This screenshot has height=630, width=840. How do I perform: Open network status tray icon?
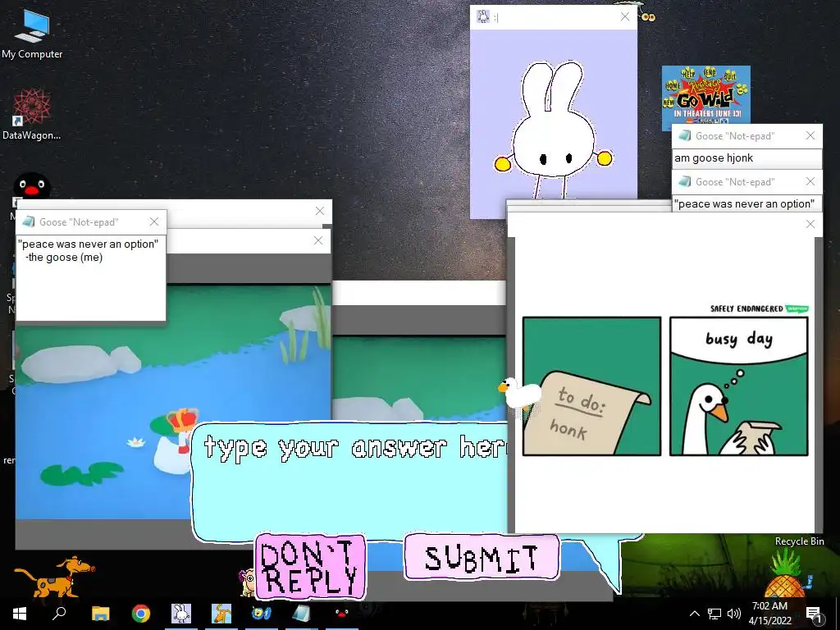pos(714,614)
